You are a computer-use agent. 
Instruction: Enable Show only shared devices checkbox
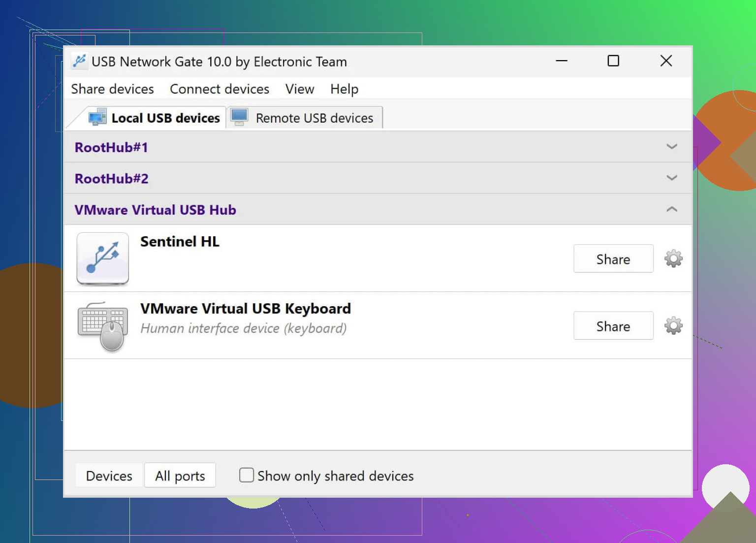(246, 475)
